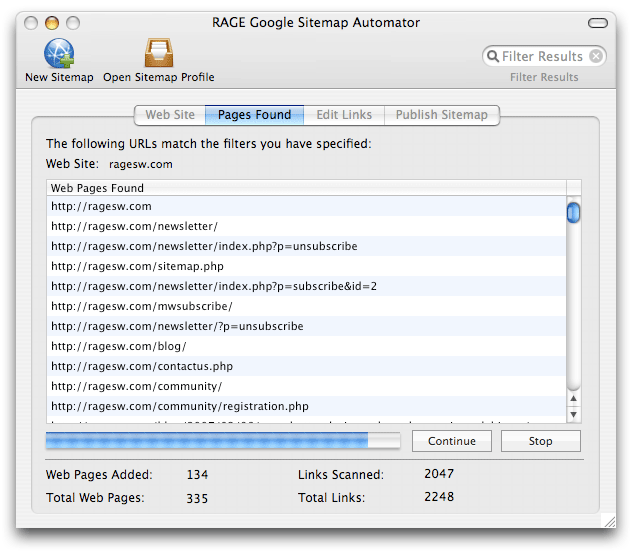Select the ragesw.com/contactus.php row

pyautogui.click(x=306, y=366)
